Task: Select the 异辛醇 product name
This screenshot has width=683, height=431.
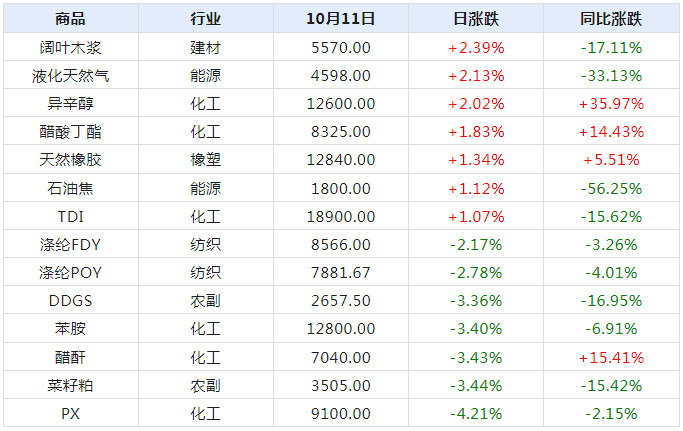Action: [x=70, y=103]
